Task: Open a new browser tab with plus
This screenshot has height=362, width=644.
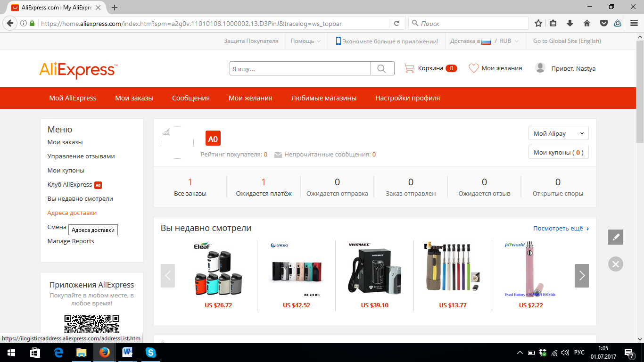Action: (x=115, y=8)
